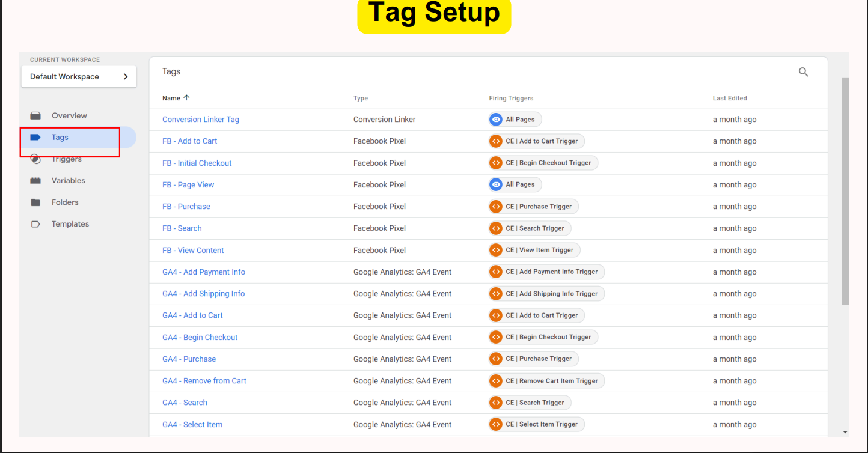The height and width of the screenshot is (453, 868).
Task: Open the GA4 - Select Item tag
Action: coord(192,424)
